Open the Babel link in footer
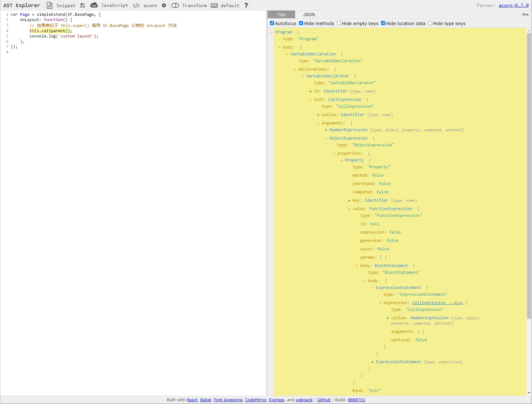Viewport: 532px width, 404px height. point(205,400)
